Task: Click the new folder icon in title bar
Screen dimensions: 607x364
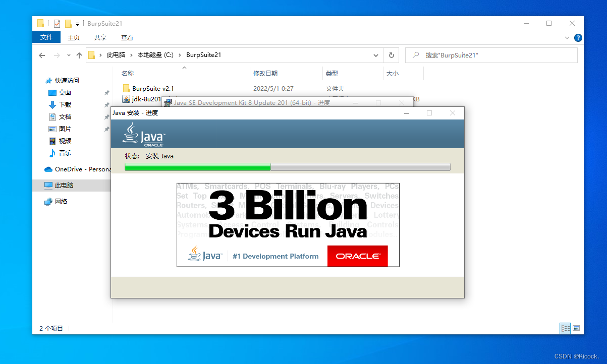Action: [x=68, y=23]
